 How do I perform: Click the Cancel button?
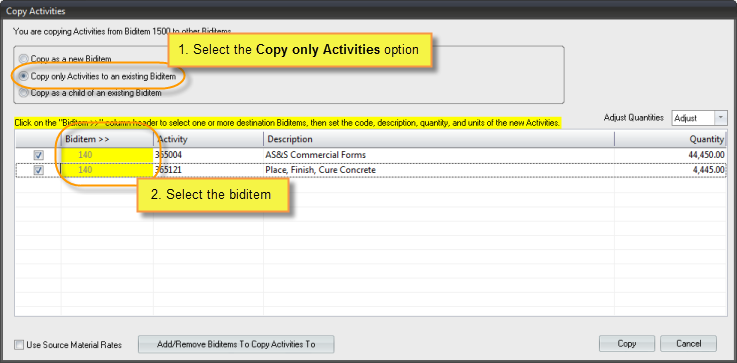(689, 344)
